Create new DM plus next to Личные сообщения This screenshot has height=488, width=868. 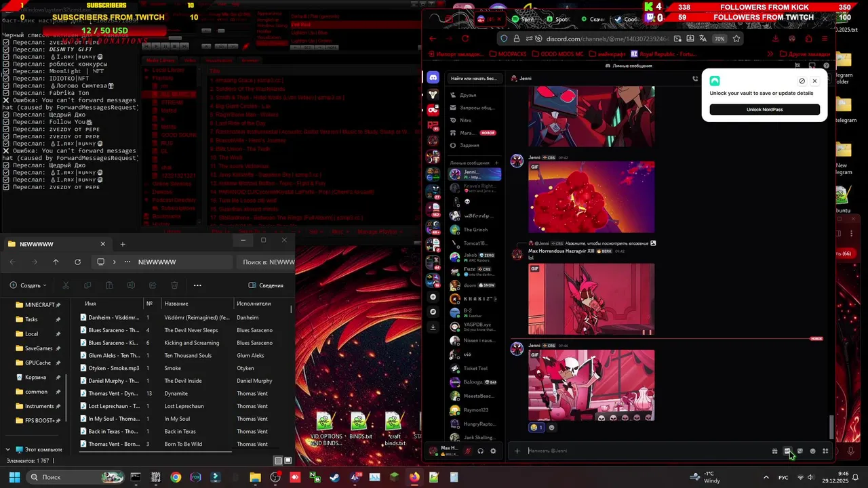[496, 163]
